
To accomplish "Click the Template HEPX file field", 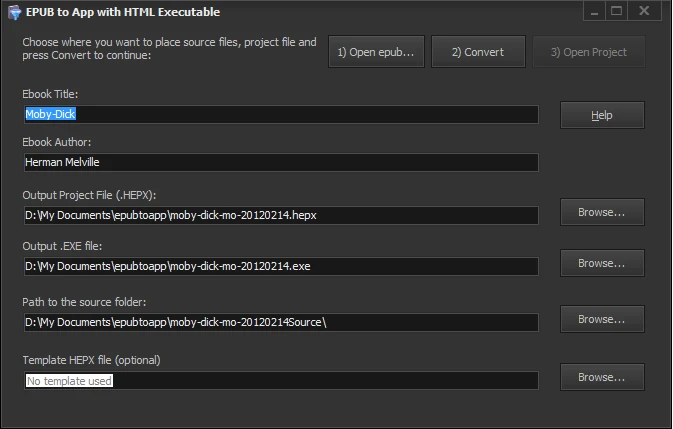I will click(x=280, y=380).
